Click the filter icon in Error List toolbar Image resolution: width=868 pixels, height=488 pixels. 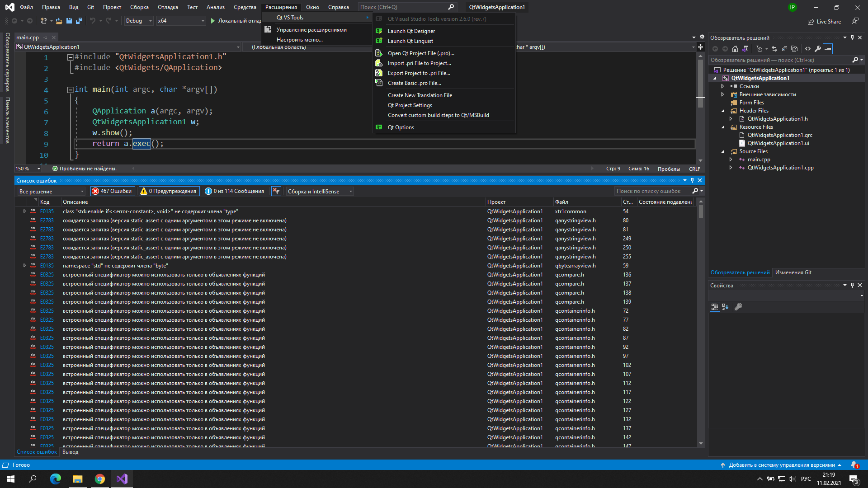(x=276, y=191)
